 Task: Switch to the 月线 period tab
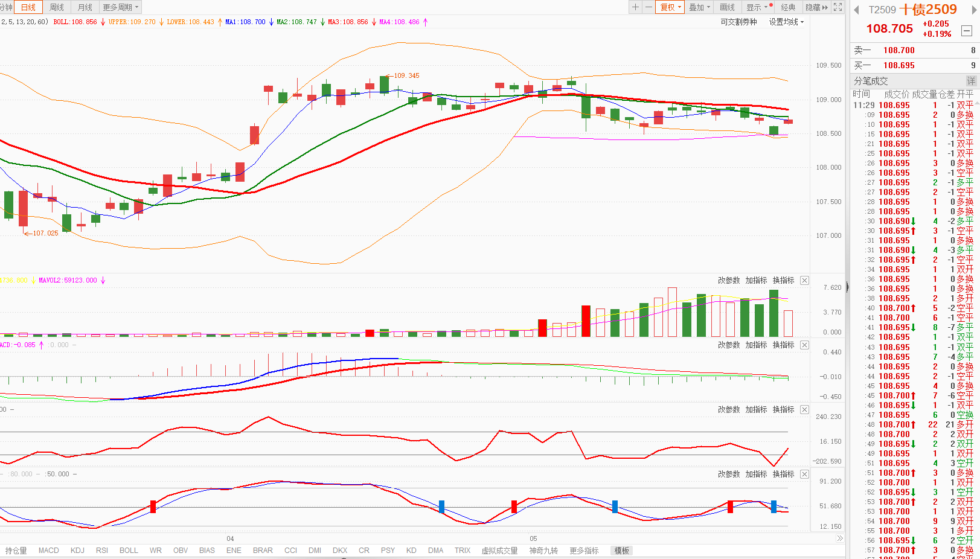click(85, 7)
